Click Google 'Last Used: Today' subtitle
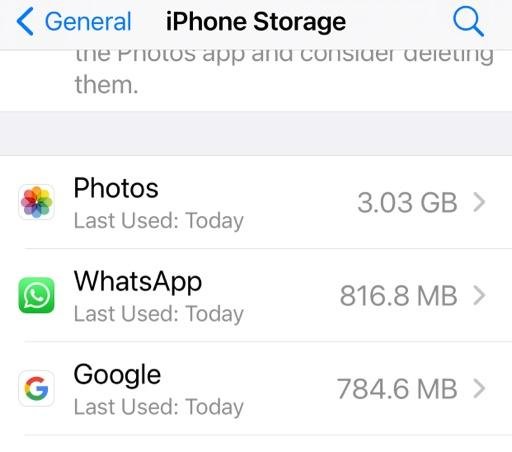This screenshot has width=512, height=452. click(x=159, y=407)
